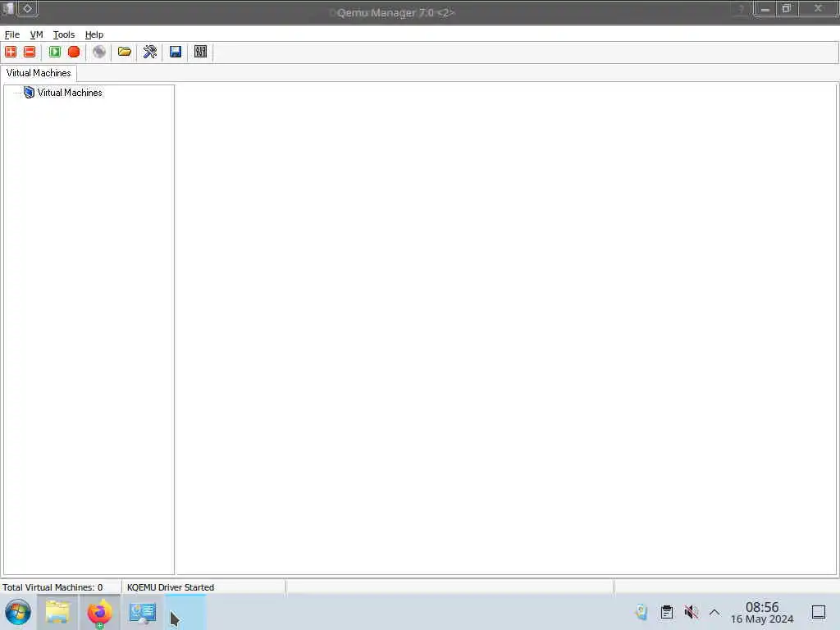Open the clipboard tray icon

click(x=667, y=612)
